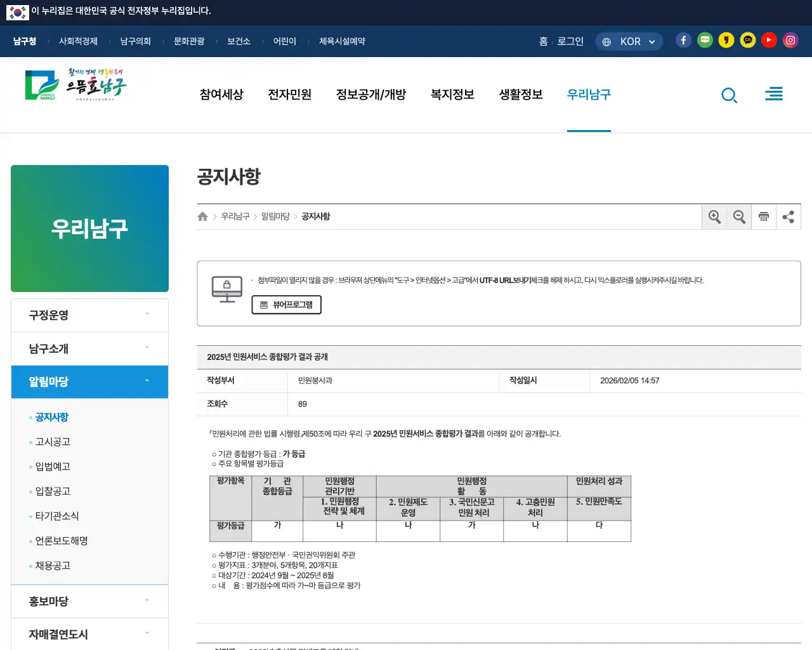
Task: Open the YouTube channel icon
Action: 769,39
